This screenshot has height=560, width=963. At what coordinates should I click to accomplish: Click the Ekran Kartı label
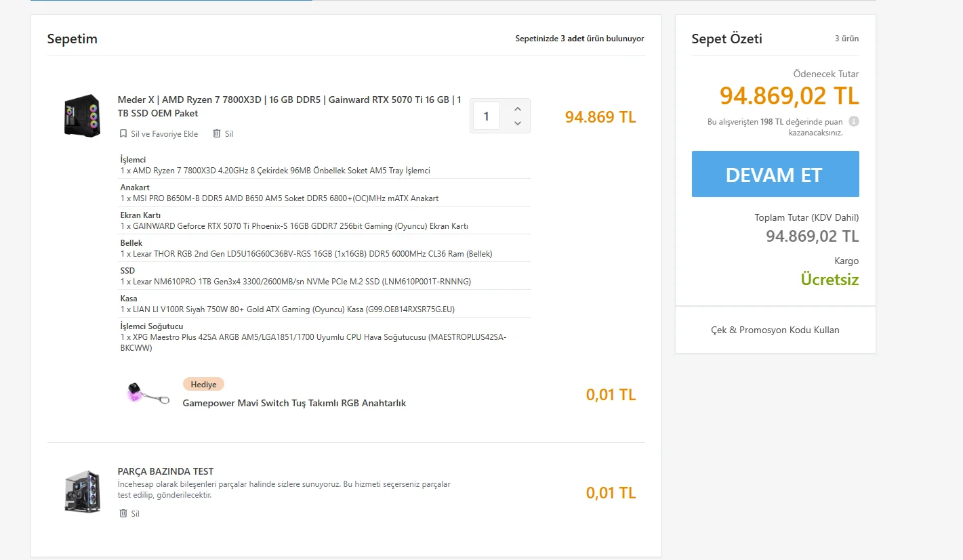point(140,215)
